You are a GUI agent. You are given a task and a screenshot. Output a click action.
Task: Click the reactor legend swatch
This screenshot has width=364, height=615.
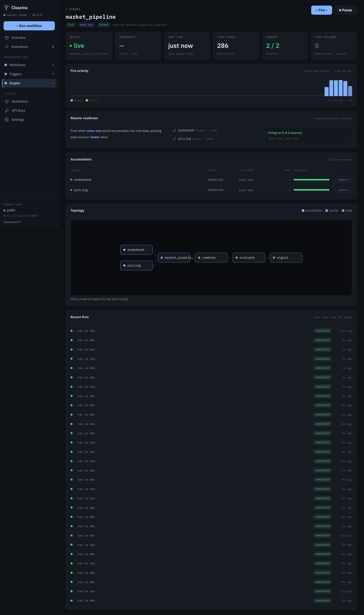point(327,211)
